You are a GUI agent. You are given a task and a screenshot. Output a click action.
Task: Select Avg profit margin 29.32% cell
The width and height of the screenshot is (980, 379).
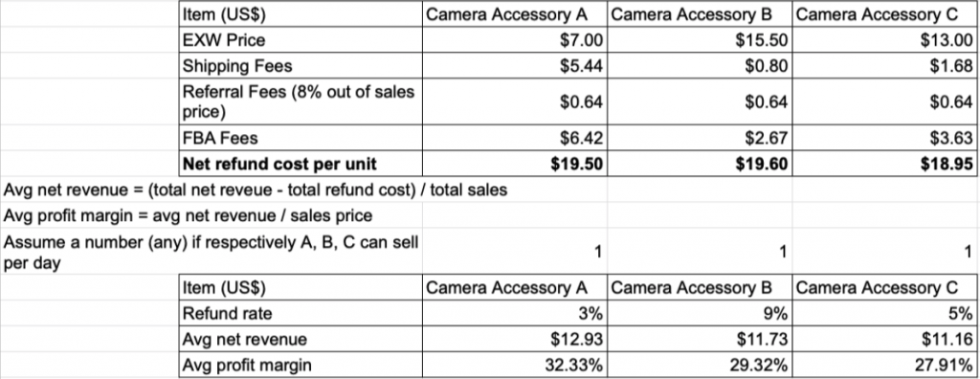click(700, 365)
